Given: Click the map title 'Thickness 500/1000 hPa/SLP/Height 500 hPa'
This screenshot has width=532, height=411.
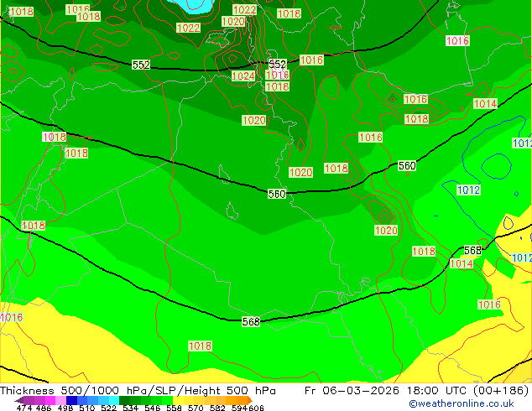Looking at the screenshot, I should pos(138,391).
